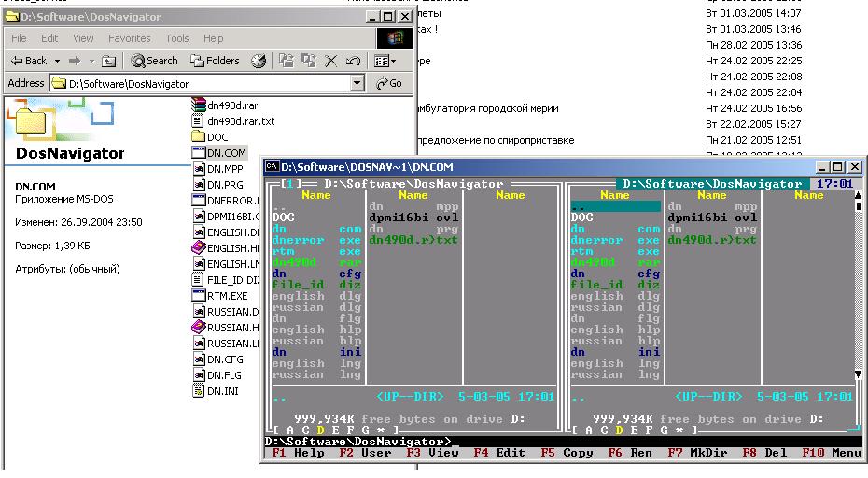Screen dimensions: 868x478
Task: Click the Go button beside Address bar
Action: click(388, 83)
